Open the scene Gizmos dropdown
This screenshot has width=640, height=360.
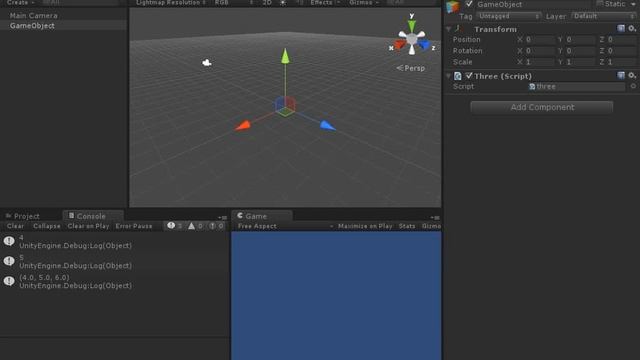tap(364, 2)
